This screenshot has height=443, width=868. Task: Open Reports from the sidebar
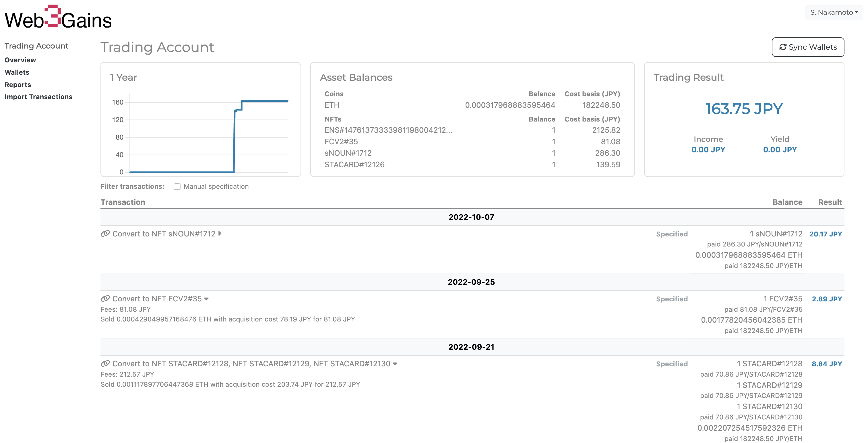[18, 85]
